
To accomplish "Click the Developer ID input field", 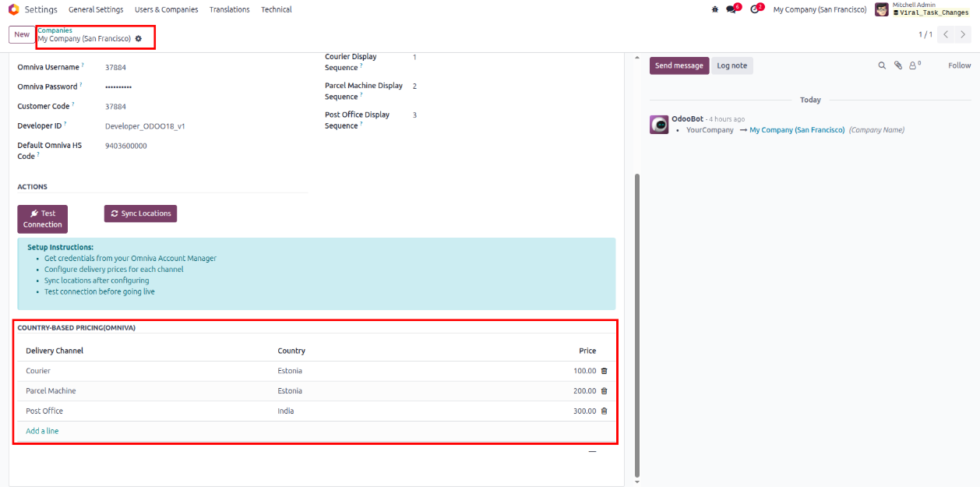I will [145, 125].
